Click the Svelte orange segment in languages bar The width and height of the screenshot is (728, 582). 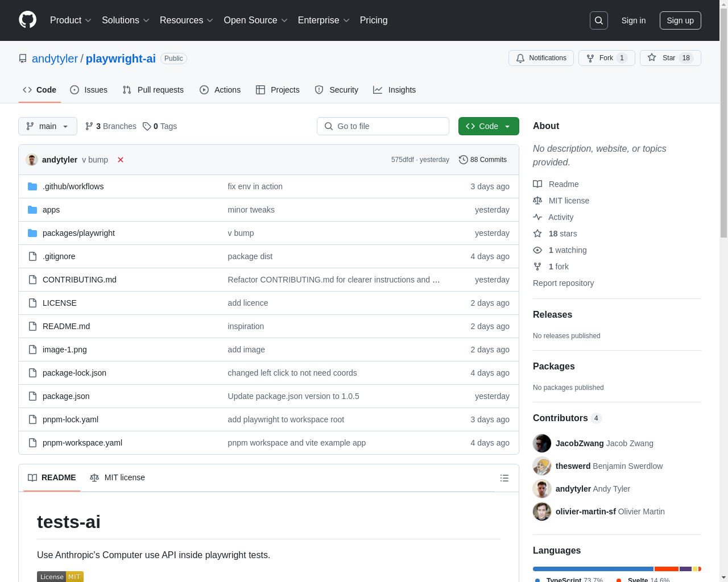[x=667, y=569]
